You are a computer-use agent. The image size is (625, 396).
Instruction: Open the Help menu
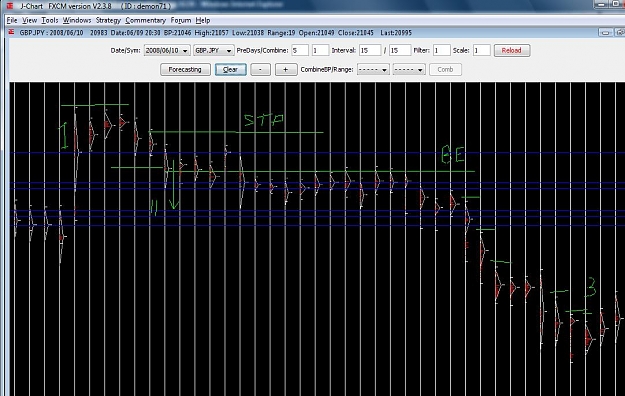(203, 20)
